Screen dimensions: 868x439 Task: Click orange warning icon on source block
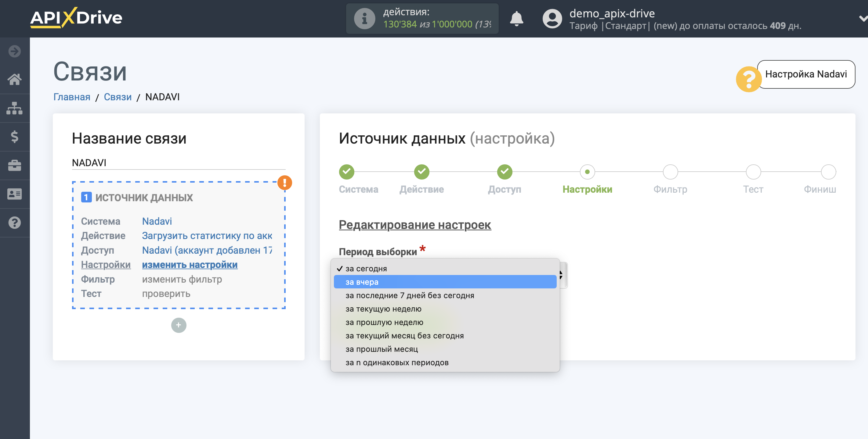[285, 183]
